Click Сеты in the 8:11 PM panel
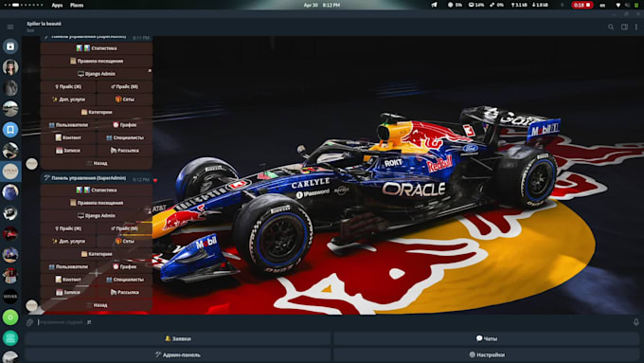This screenshot has height=363, width=644. tap(124, 100)
